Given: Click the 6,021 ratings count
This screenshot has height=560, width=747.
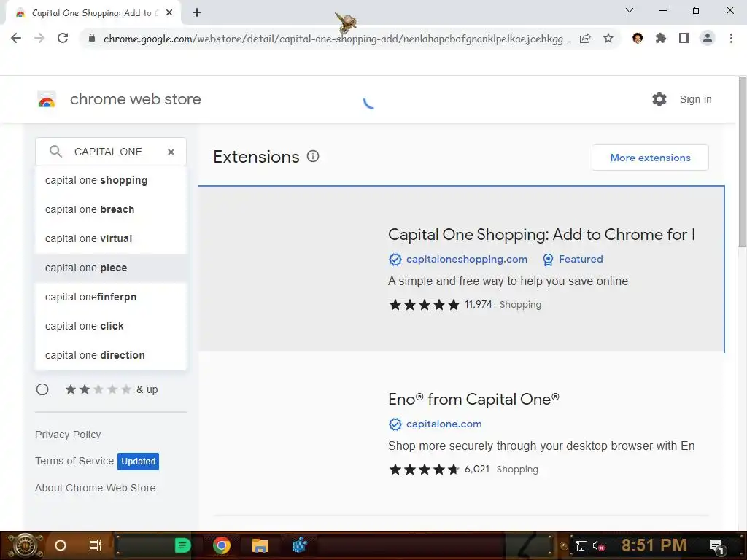Looking at the screenshot, I should [477, 469].
